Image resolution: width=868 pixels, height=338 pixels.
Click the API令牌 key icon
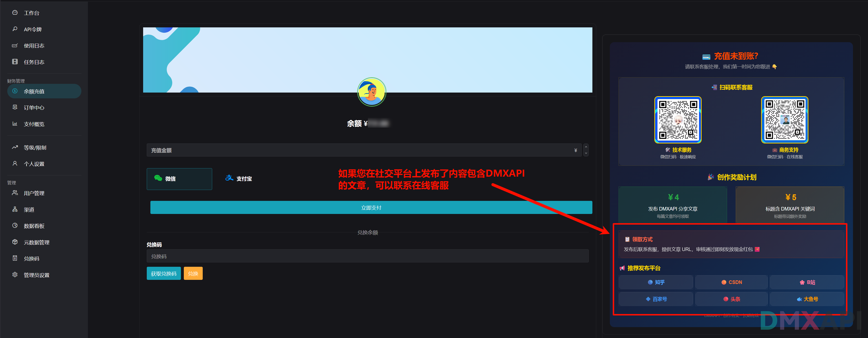15,29
